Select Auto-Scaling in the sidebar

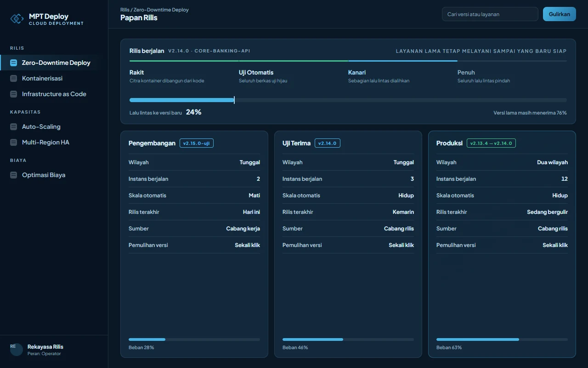[54, 127]
